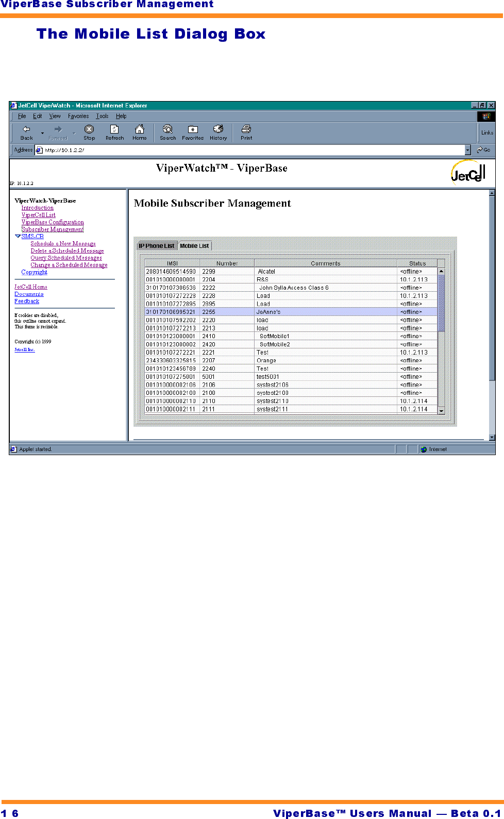504x819 pixels.
Task: Click the Back toolbar icon
Action: click(27, 132)
